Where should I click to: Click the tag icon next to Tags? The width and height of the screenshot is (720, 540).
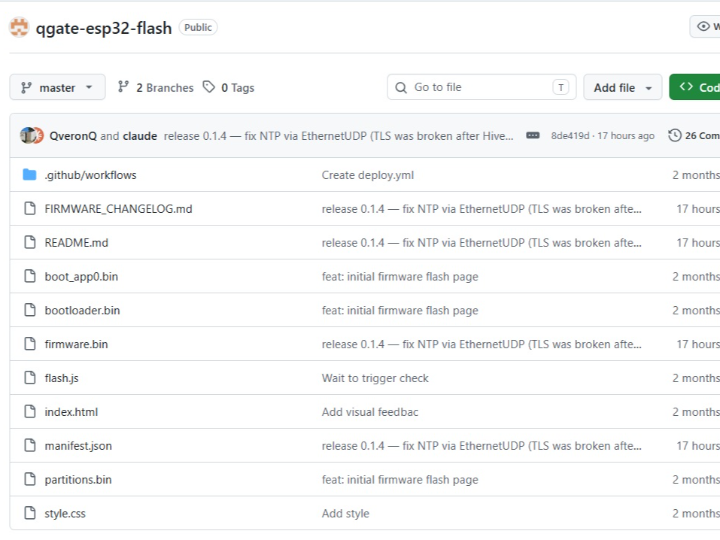click(209, 88)
